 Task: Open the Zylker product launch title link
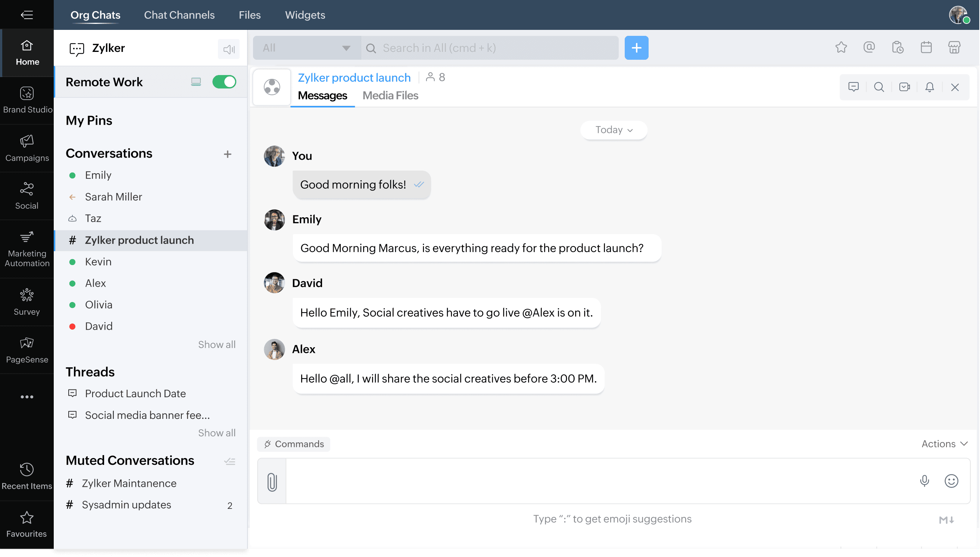click(354, 78)
